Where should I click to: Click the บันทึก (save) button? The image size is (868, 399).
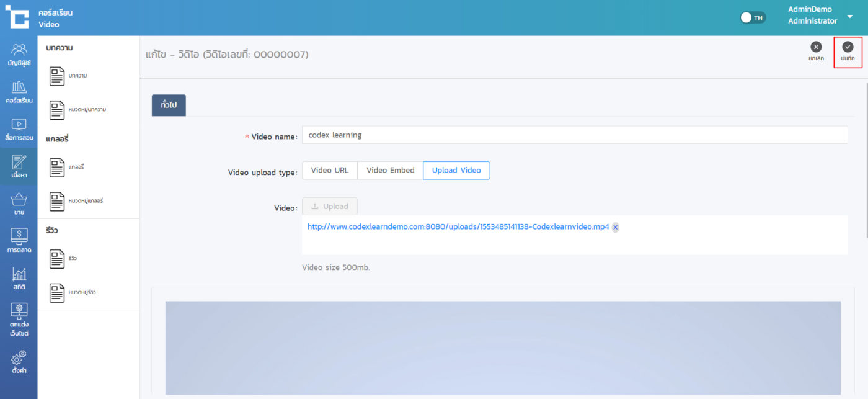(848, 52)
